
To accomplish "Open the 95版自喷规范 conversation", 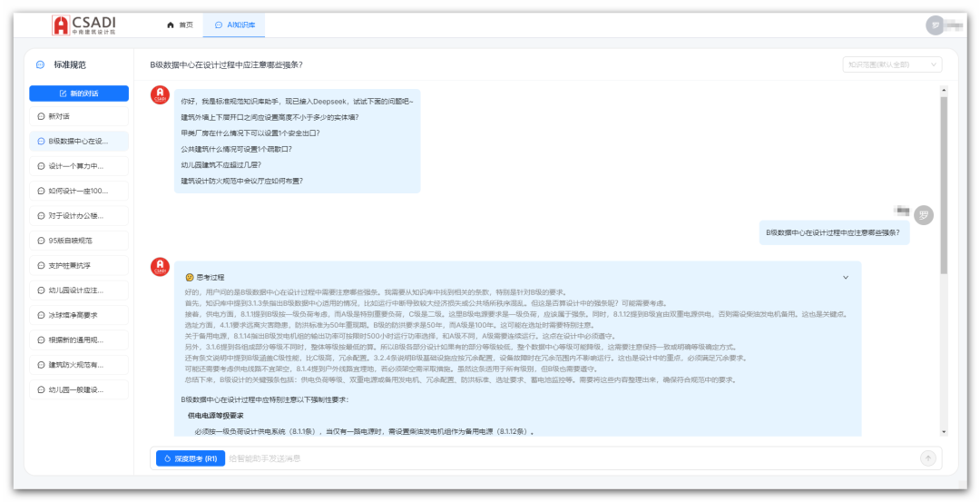I will (x=79, y=241).
